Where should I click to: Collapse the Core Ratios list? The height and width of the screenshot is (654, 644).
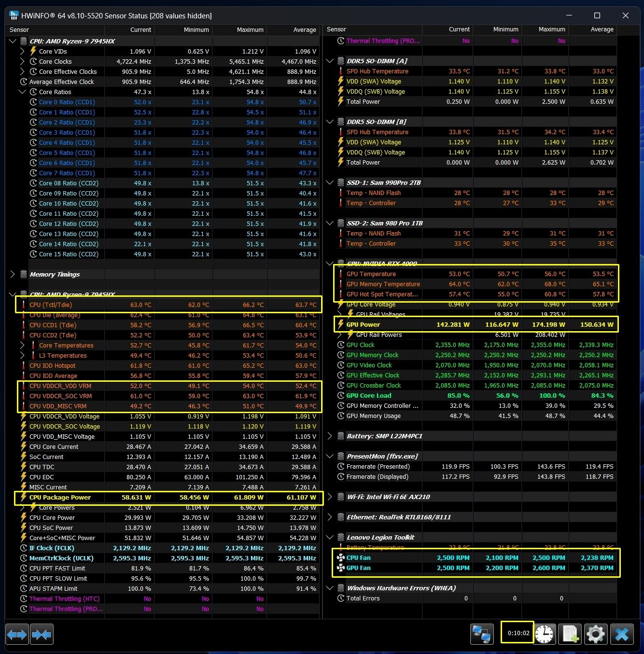pyautogui.click(x=22, y=92)
